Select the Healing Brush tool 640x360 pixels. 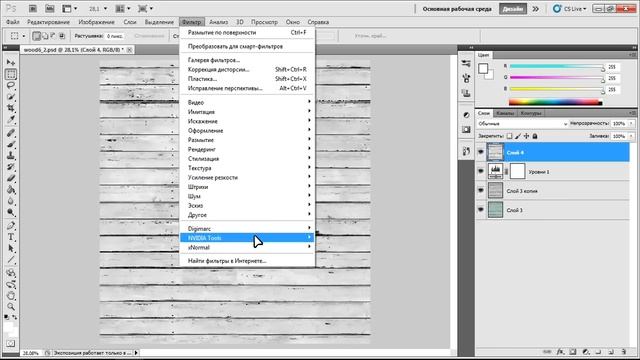point(11,133)
